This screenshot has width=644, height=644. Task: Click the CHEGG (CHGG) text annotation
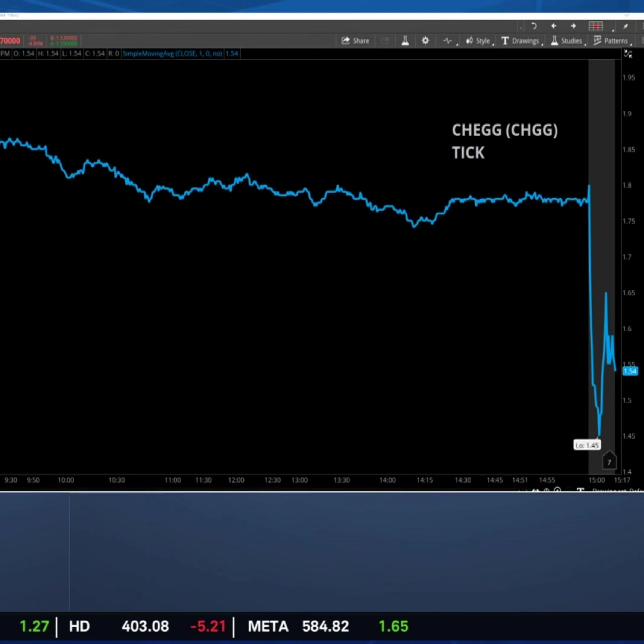[505, 130]
